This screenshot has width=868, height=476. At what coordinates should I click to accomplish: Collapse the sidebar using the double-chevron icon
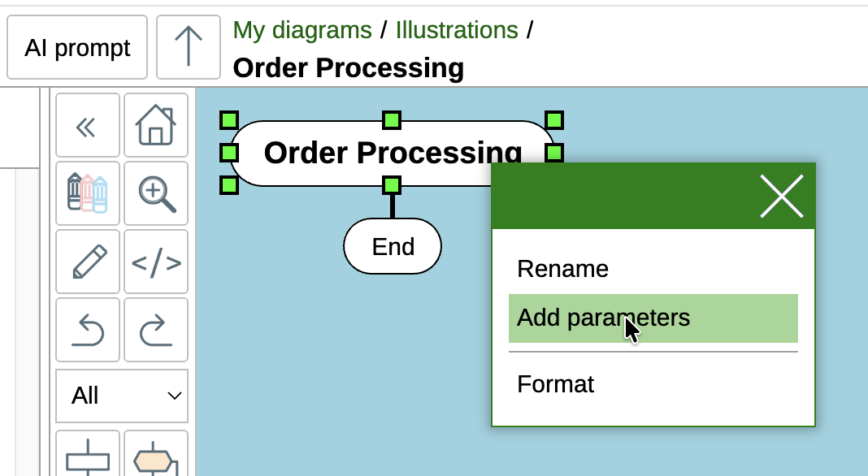87,125
